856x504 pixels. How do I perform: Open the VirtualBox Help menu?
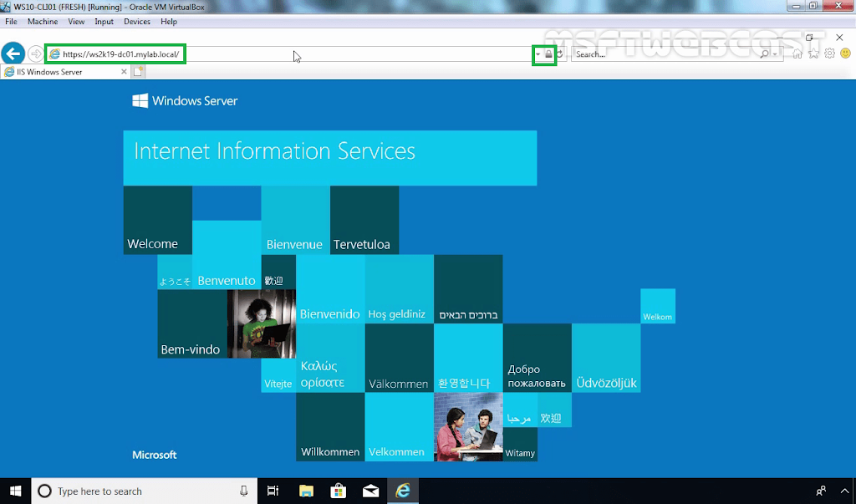point(169,21)
